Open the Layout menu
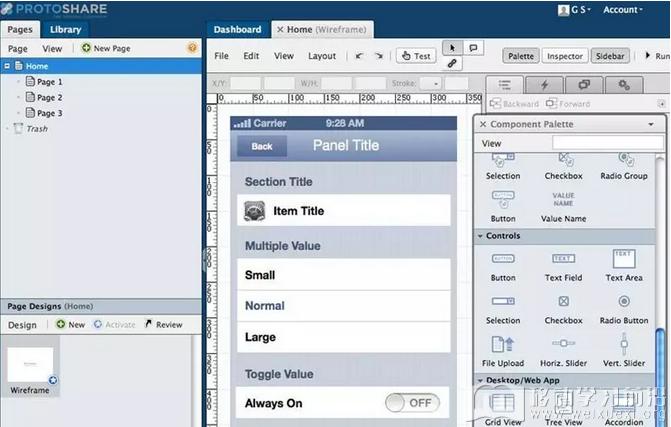 (x=322, y=56)
